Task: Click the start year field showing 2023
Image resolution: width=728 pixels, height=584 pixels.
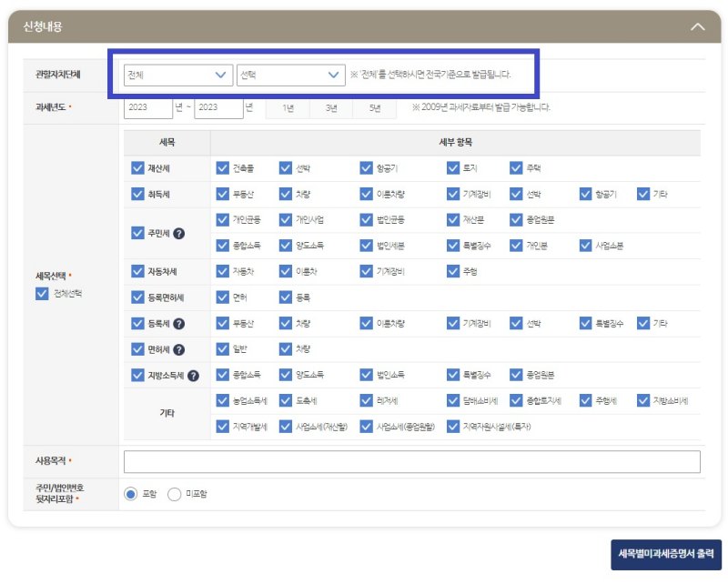Action: coord(148,107)
